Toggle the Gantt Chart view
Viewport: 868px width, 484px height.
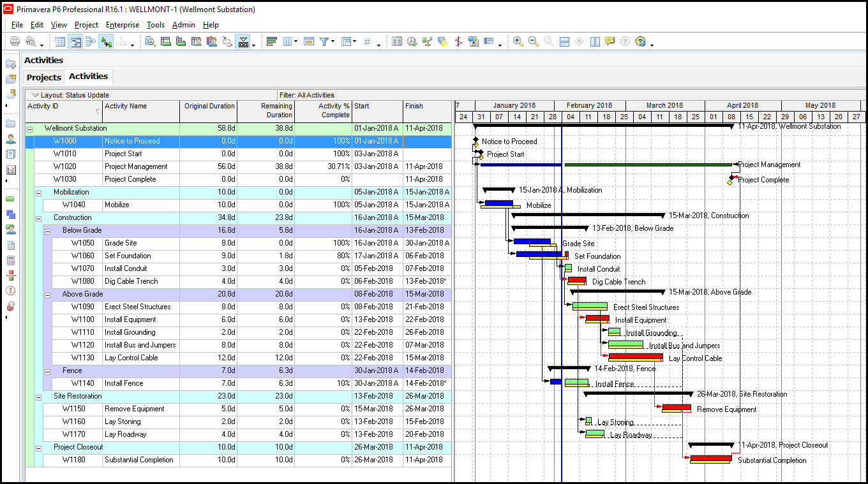[x=75, y=41]
